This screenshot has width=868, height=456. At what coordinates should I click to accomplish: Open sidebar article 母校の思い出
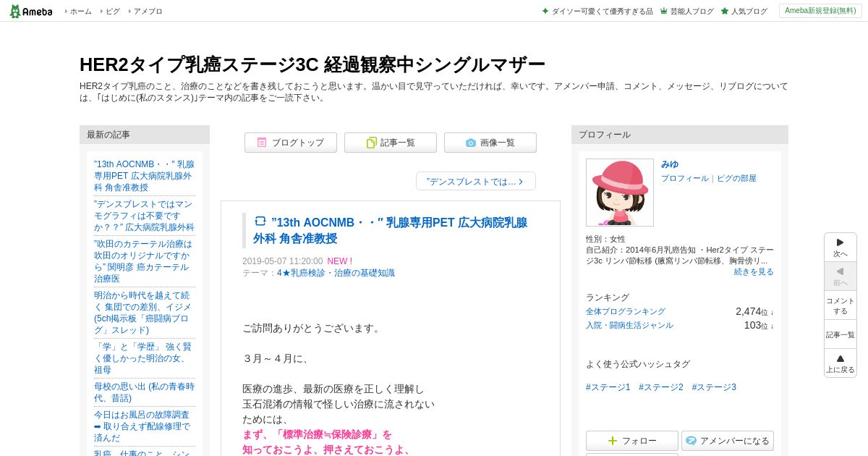(144, 392)
